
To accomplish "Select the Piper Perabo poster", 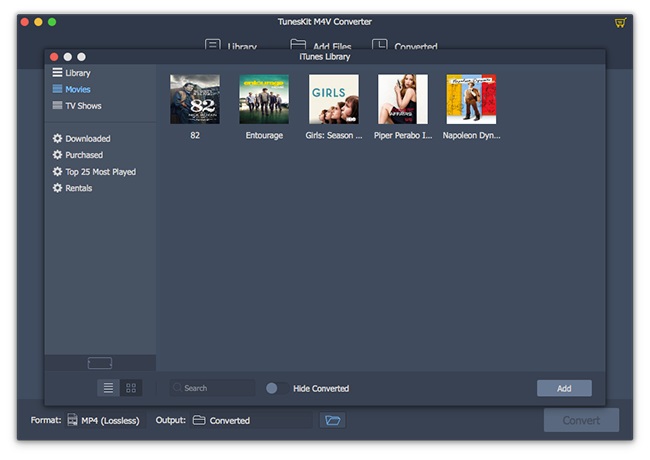I will (x=403, y=99).
